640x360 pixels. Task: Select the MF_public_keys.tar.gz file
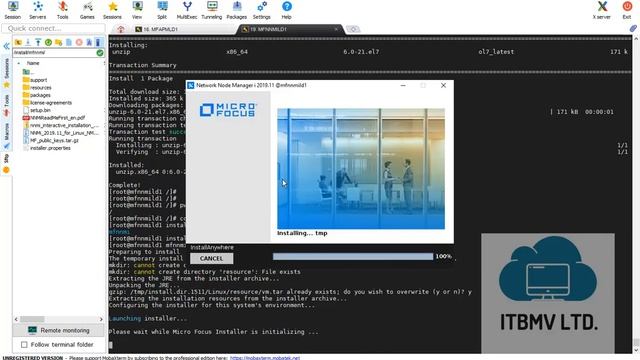coord(51,140)
